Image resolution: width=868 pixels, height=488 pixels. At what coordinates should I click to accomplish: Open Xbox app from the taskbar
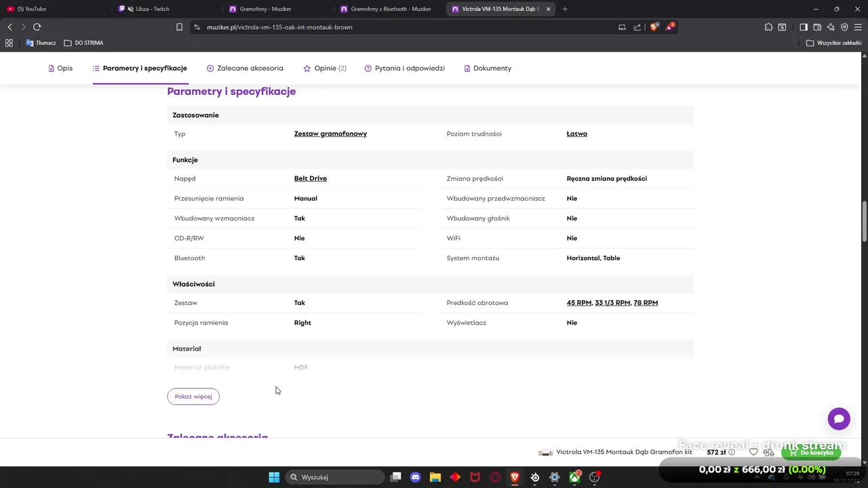point(574,477)
